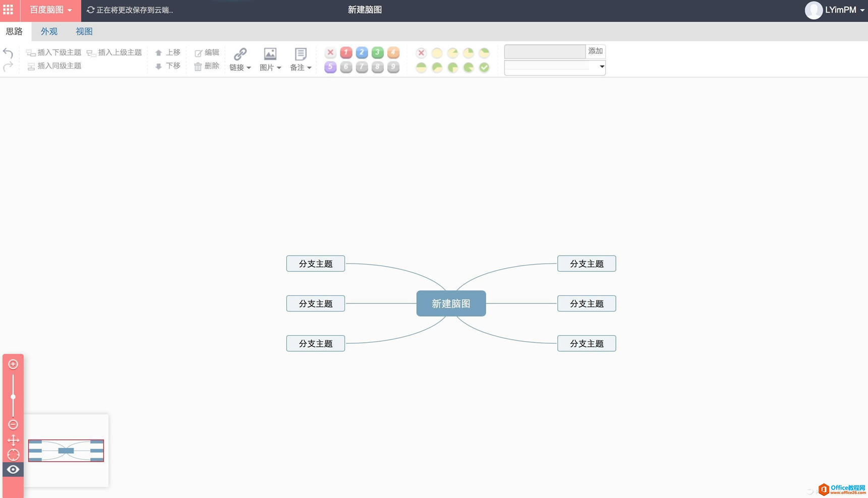868x498 pixels.
Task: Delete topic with 删除 trash button
Action: pos(207,66)
